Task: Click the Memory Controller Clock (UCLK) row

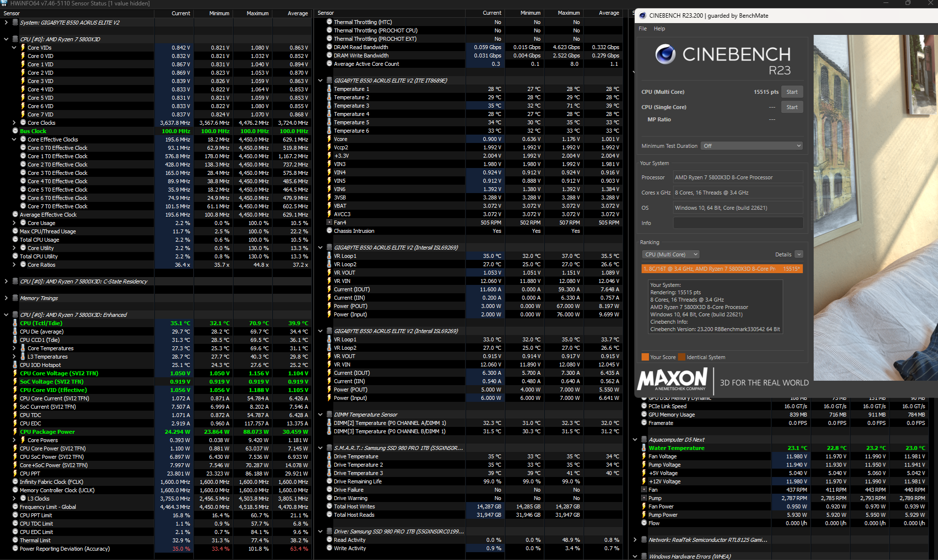Action: [156, 490]
